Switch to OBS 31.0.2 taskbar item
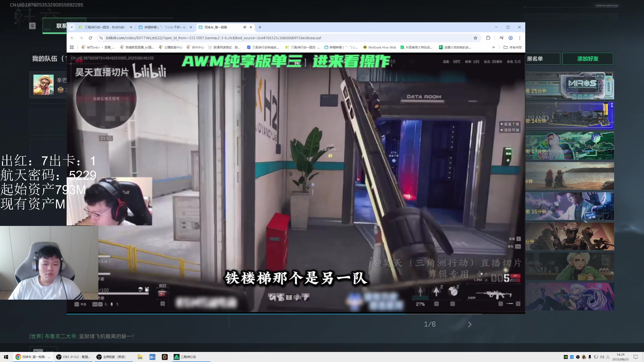644x362 pixels. point(73,357)
